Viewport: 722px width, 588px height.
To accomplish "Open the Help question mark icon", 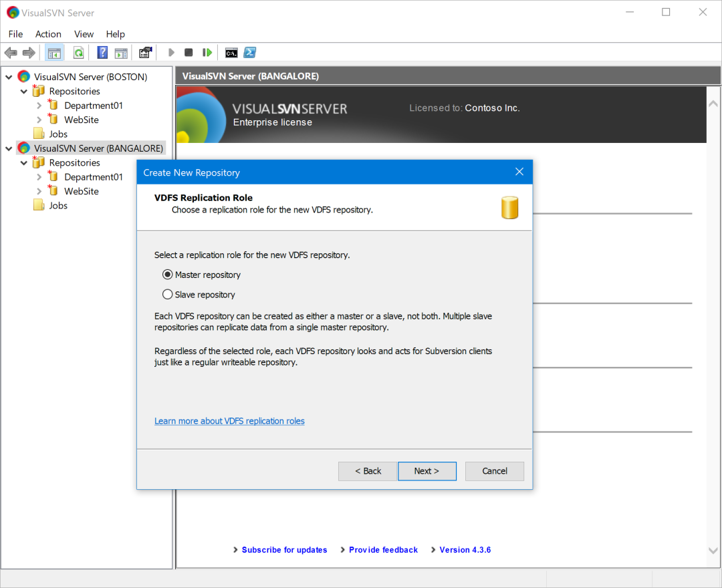I will [x=102, y=53].
